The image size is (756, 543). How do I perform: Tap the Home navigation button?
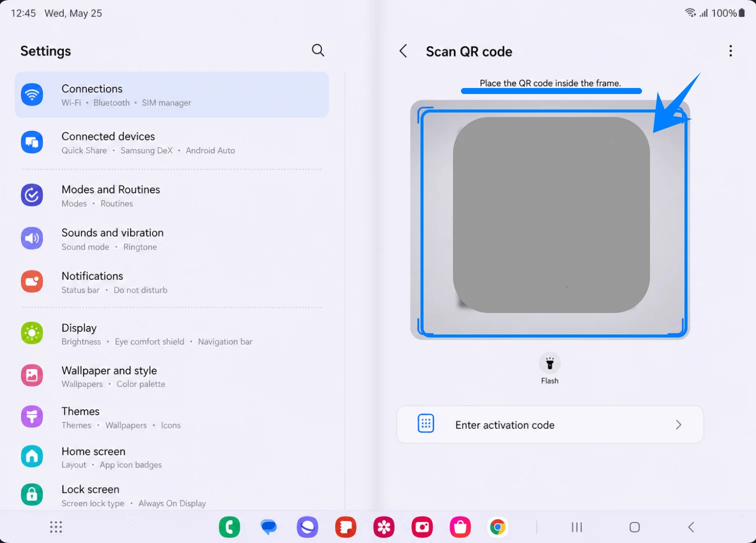[634, 527]
